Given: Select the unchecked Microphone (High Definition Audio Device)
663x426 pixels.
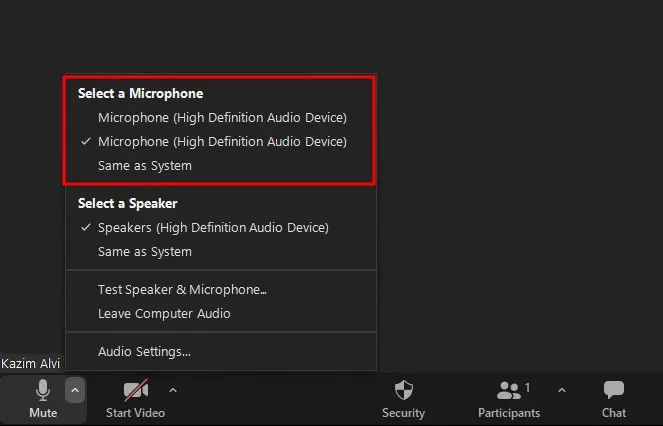Looking at the screenshot, I should [x=222, y=117].
